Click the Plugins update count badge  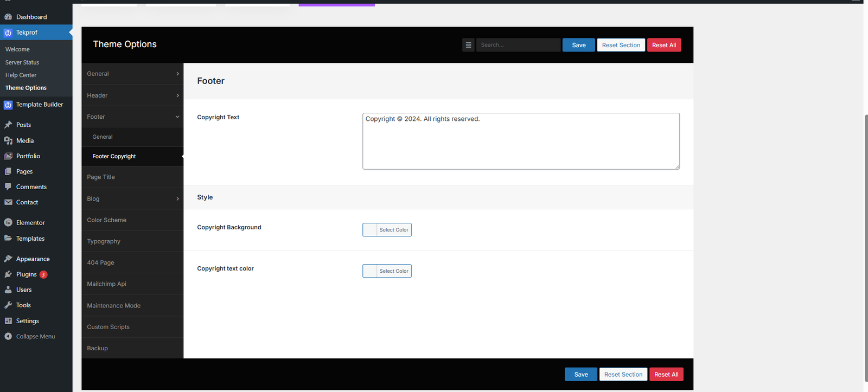point(43,274)
